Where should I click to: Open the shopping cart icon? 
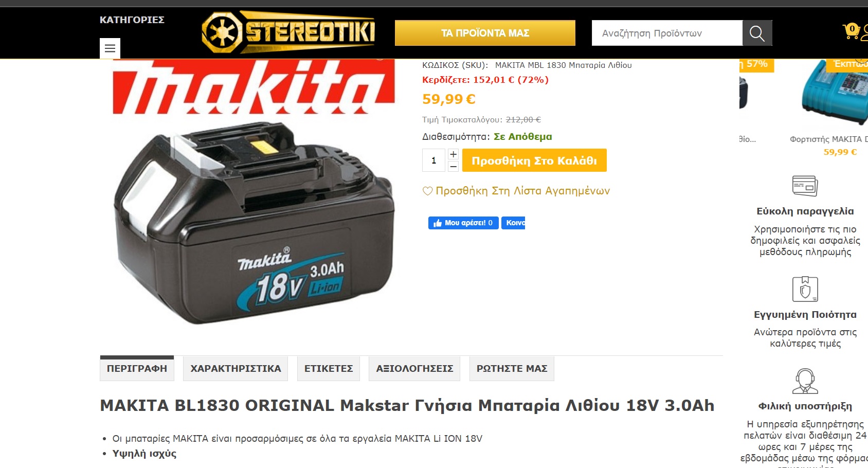[852, 31]
